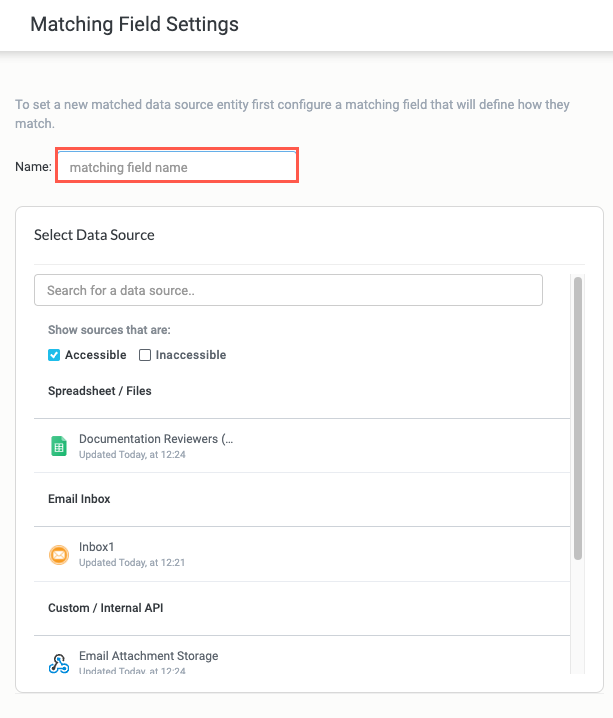Click the "Select Data Source" panel heading
The height and width of the screenshot is (718, 613).
[94, 235]
